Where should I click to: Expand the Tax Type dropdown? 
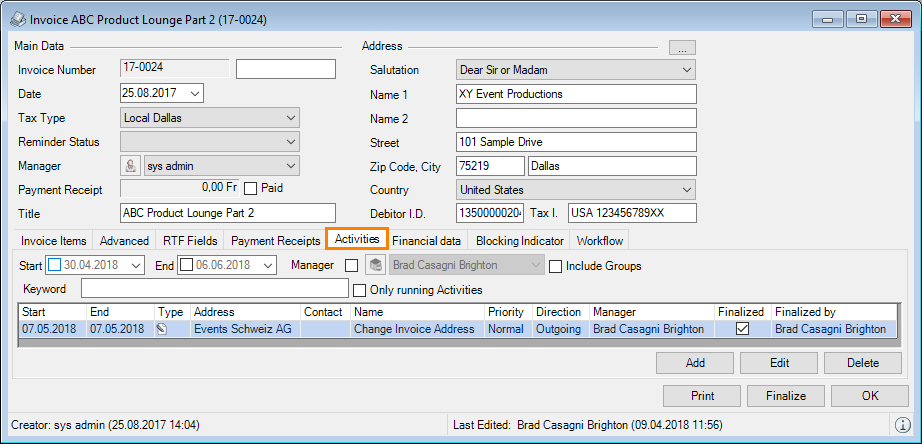(x=291, y=118)
